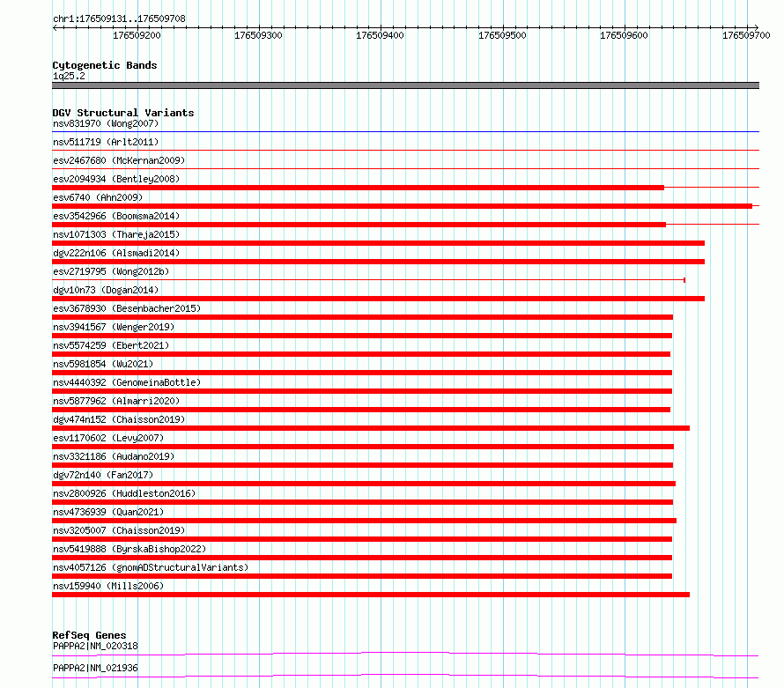
Task: Click the dgv72n140 (Fan2017) label
Action: (103, 475)
